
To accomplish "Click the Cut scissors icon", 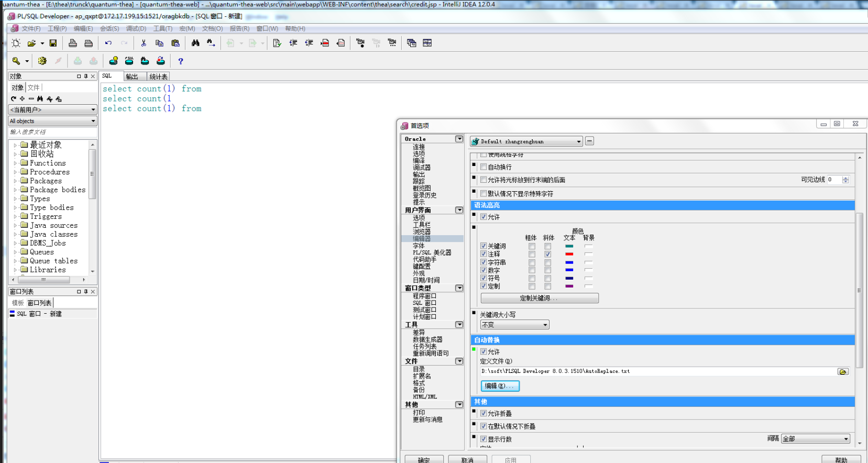I will pos(144,43).
